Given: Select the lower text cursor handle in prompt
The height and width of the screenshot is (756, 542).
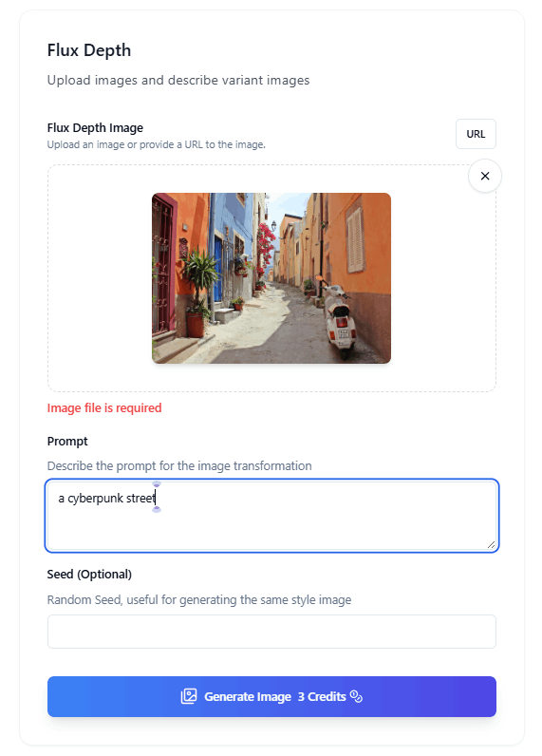Looking at the screenshot, I should click(x=157, y=510).
